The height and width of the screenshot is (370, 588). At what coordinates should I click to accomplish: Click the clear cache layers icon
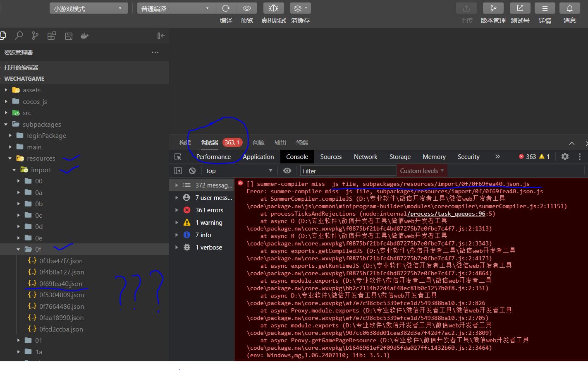point(300,8)
